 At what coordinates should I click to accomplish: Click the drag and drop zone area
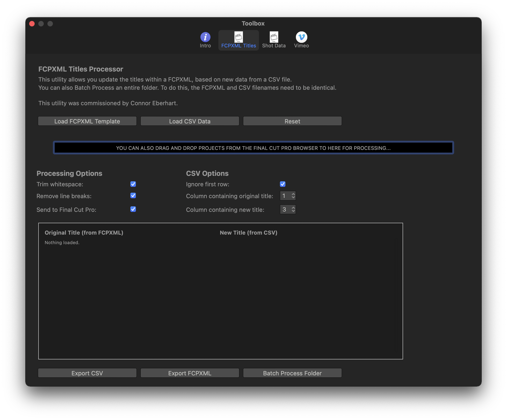[x=253, y=148]
